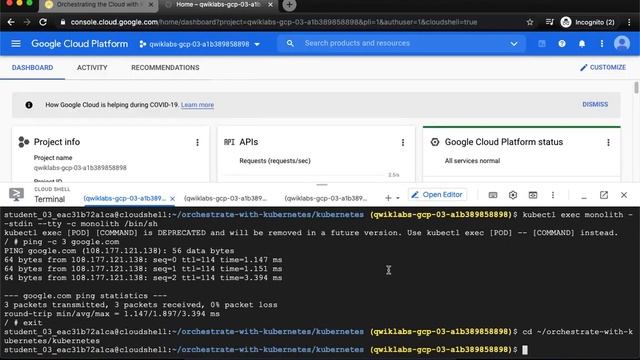Click the browser address bar URL
The width and height of the screenshot is (640, 360).
click(273, 22)
